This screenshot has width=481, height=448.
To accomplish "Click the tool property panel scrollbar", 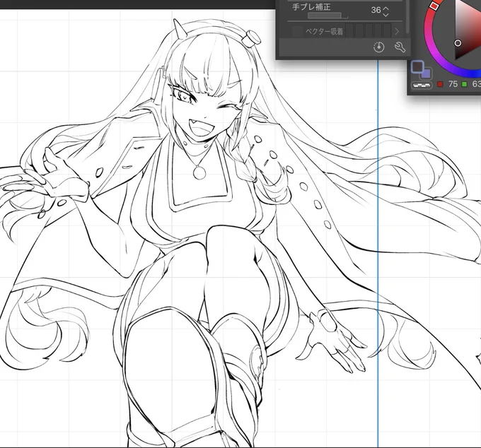I will (407, 17).
